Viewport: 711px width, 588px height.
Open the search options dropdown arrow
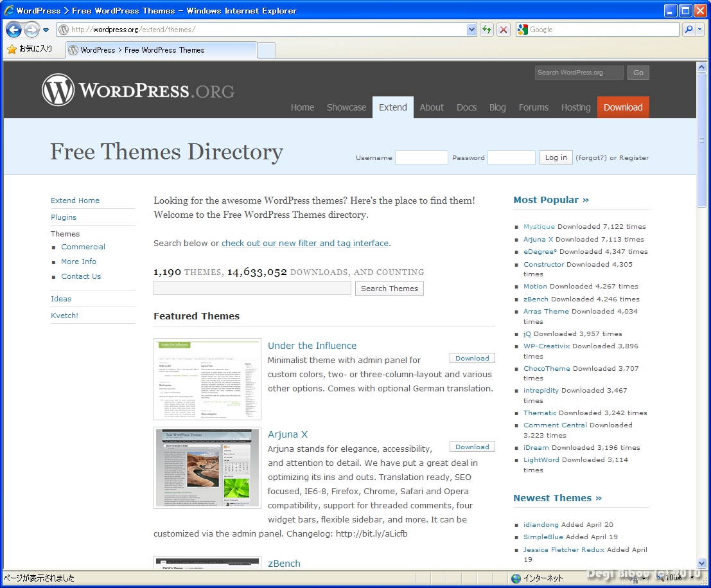pyautogui.click(x=699, y=30)
